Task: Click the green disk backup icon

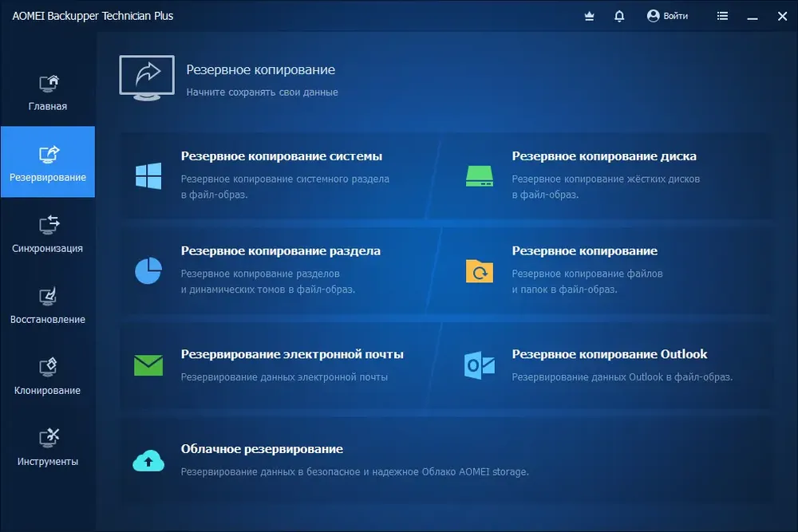Action: (480, 176)
